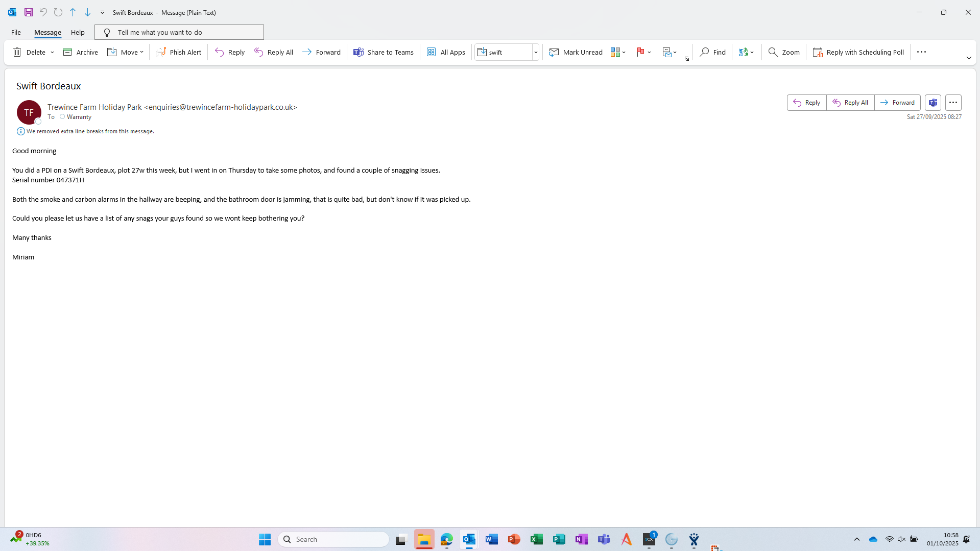Viewport: 980px width, 551px height.
Task: Open the 0HD6 stock widget
Action: tap(30, 539)
